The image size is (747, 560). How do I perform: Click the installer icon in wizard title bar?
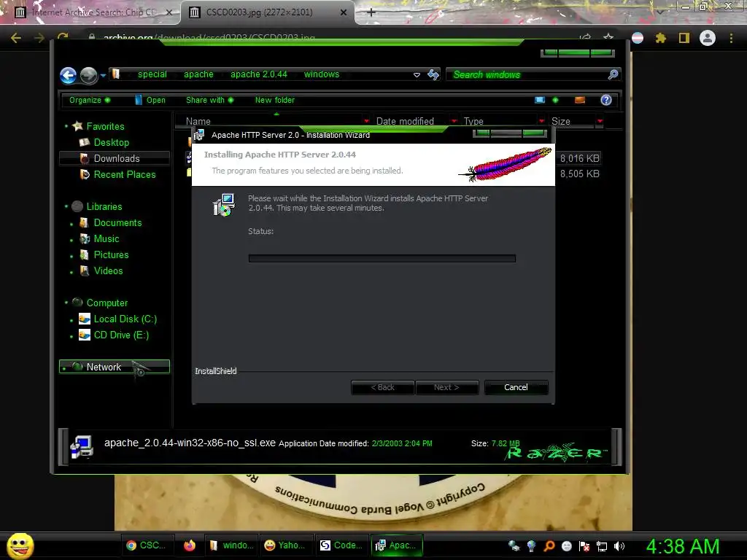tap(199, 135)
